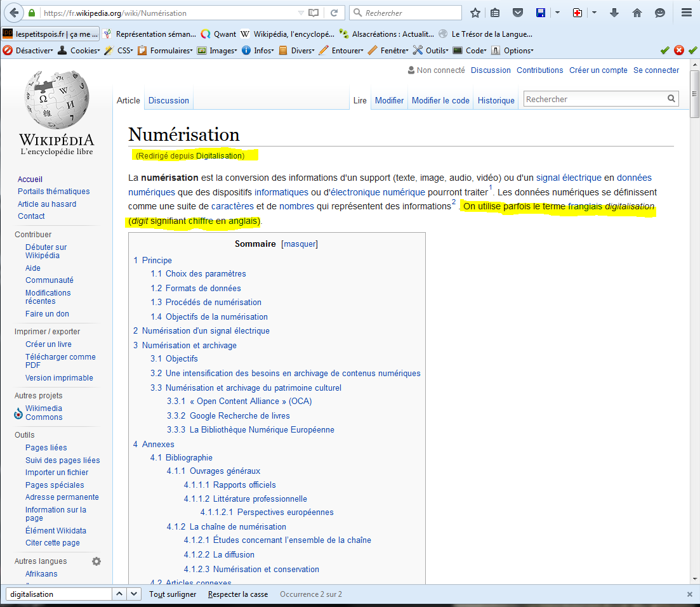Open the downloads arrow icon
The height and width of the screenshot is (607, 700).
click(x=614, y=13)
